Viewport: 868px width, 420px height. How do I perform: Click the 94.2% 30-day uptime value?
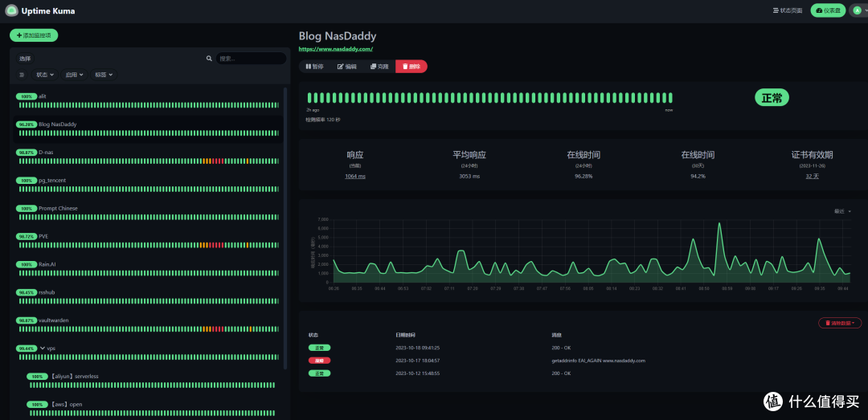[698, 176]
